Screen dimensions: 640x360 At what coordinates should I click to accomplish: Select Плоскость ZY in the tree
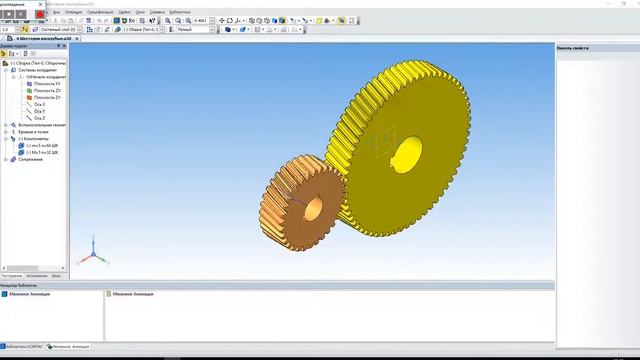[x=47, y=98]
